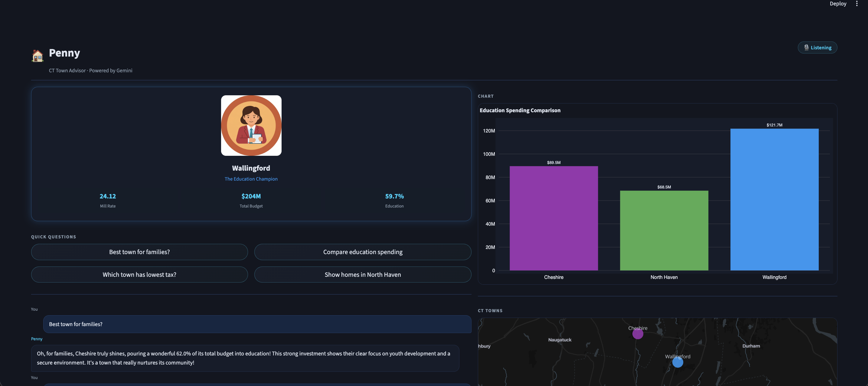Open the three-dot menu beside Deploy
Viewport: 868px width, 386px height.
(x=857, y=4)
